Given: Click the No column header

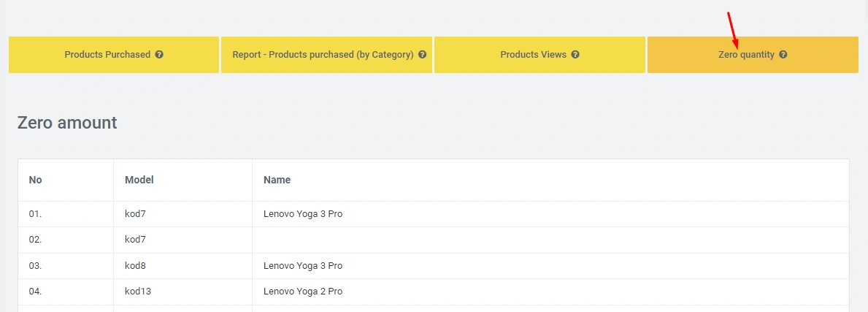Looking at the screenshot, I should [35, 180].
